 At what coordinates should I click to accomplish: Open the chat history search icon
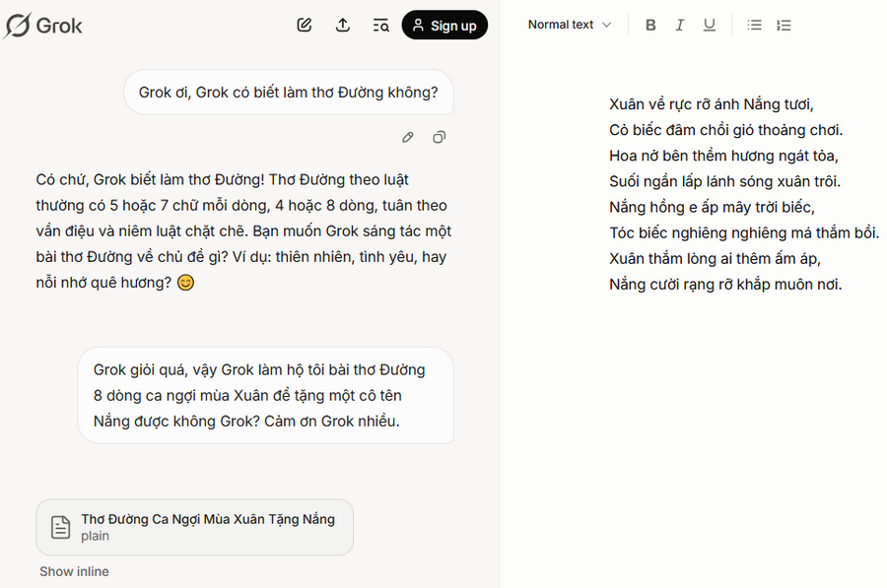click(380, 25)
